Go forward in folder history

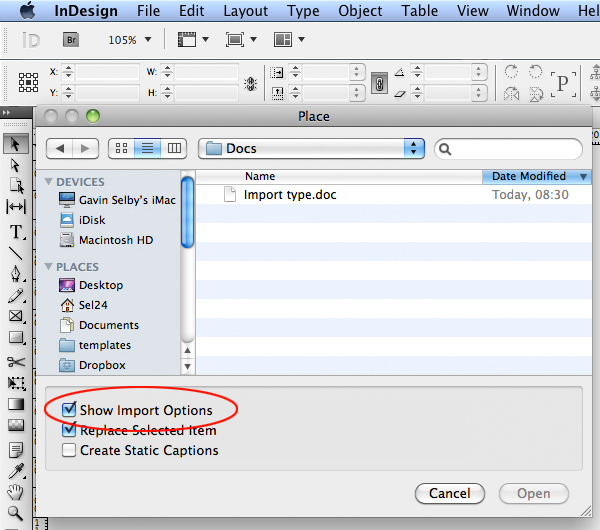pos(85,148)
